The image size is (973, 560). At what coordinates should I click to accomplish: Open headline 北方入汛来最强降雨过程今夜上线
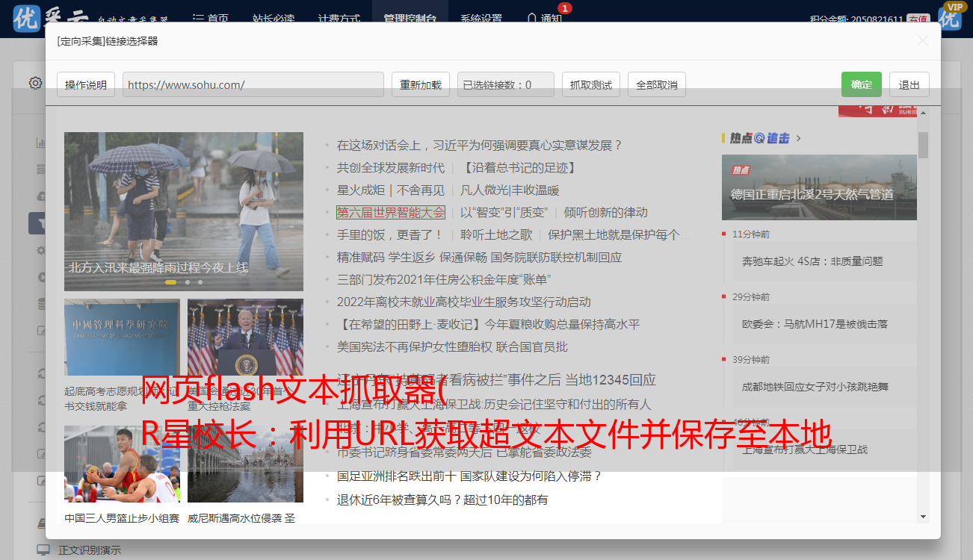tap(158, 267)
